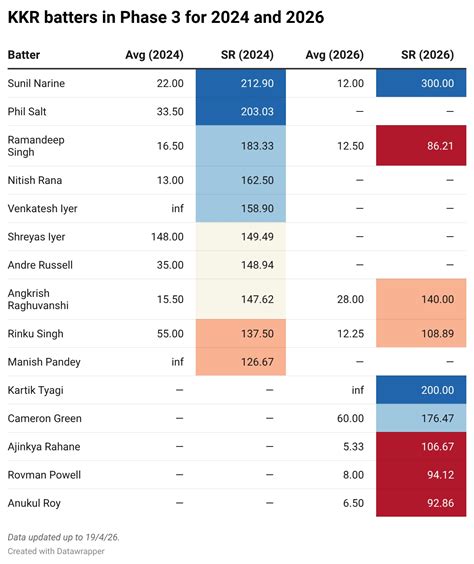This screenshot has height=564, width=474.
Task: Click the Batter column header
Action: tap(24, 55)
